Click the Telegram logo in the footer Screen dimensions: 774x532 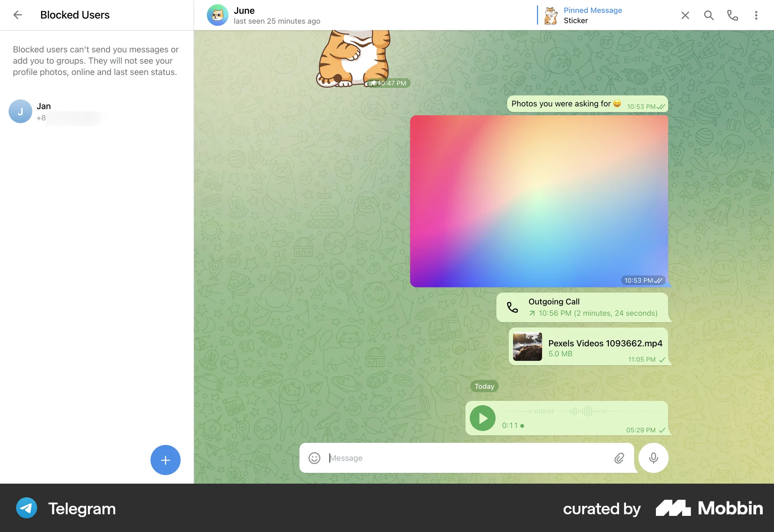26,508
